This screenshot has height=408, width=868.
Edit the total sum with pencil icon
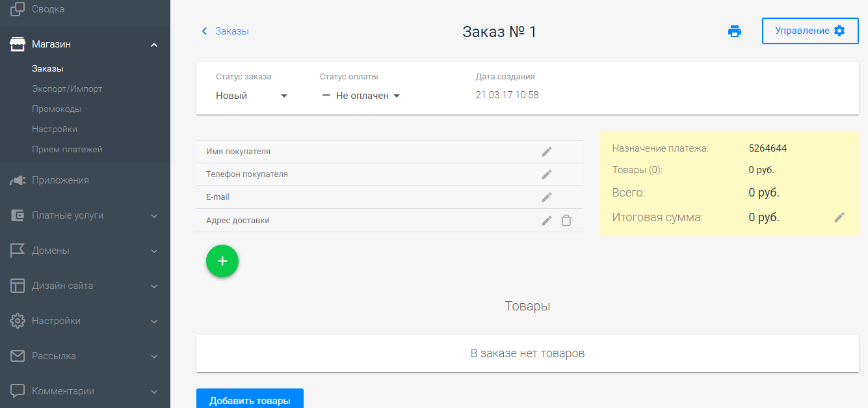click(x=839, y=217)
